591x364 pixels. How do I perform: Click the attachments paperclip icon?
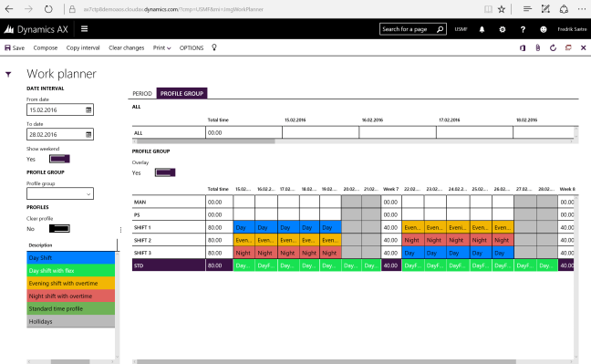(538, 48)
